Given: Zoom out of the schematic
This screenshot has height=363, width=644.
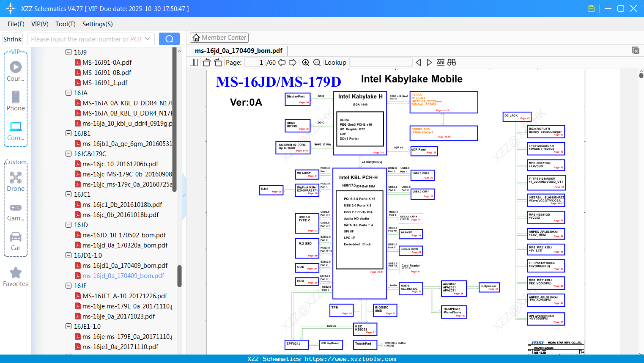Looking at the screenshot, I should point(317,62).
